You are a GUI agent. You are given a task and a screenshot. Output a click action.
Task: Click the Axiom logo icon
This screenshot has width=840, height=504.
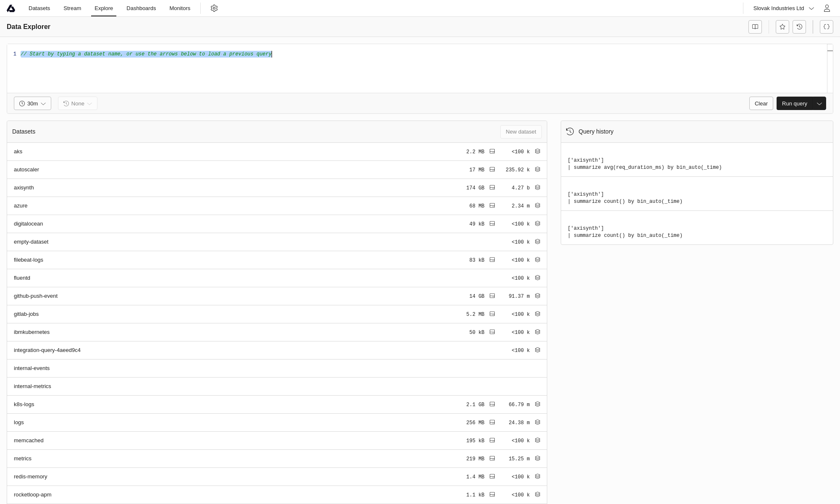click(11, 8)
